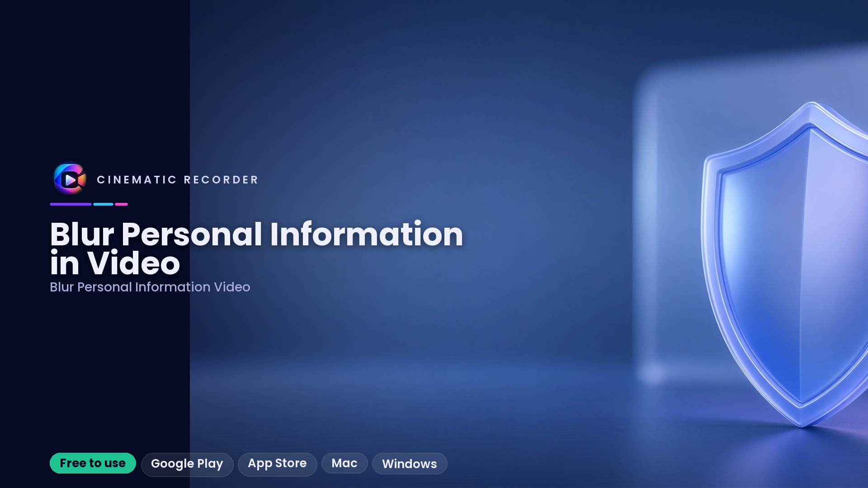The image size is (868, 488).
Task: Click the "Blur Personal Information Video" subtitle
Action: pyautogui.click(x=150, y=287)
